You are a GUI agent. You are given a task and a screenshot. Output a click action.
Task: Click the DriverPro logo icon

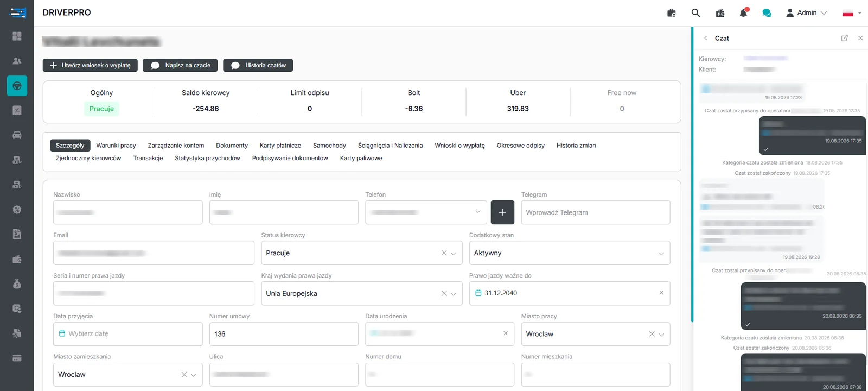18,12
